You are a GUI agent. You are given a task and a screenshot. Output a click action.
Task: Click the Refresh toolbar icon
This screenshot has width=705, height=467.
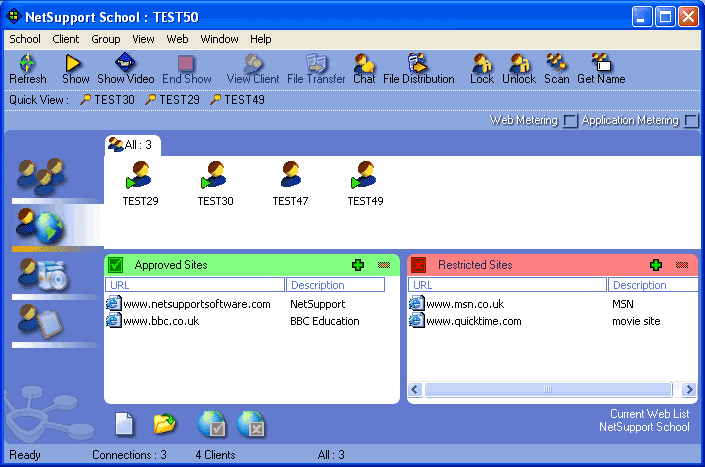pyautogui.click(x=27, y=68)
